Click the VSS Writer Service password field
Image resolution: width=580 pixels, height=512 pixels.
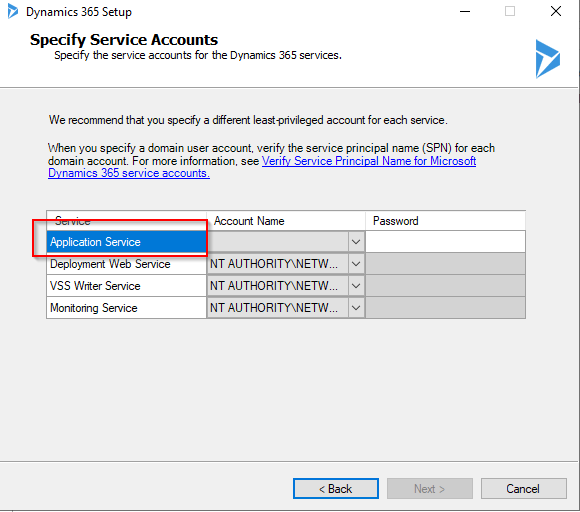[445, 286]
